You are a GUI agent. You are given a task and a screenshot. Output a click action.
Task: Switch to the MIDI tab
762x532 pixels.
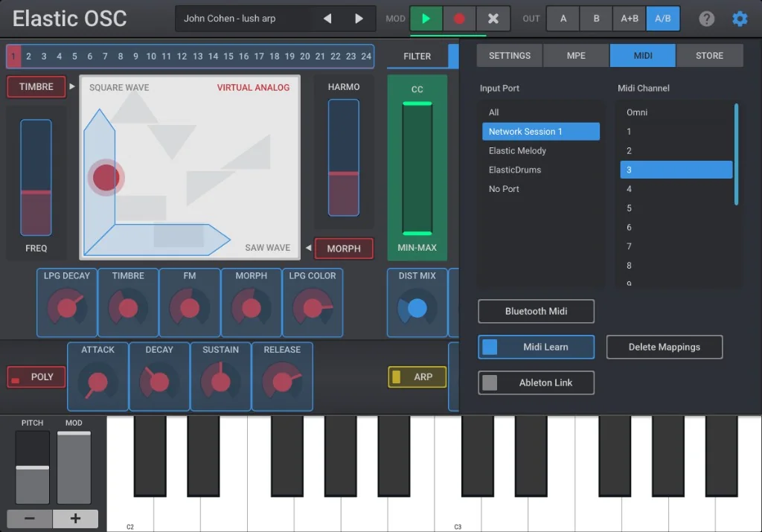(x=642, y=55)
